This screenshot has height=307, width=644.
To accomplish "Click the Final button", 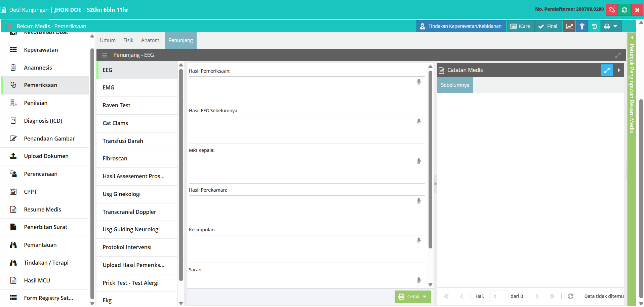I will point(548,26).
